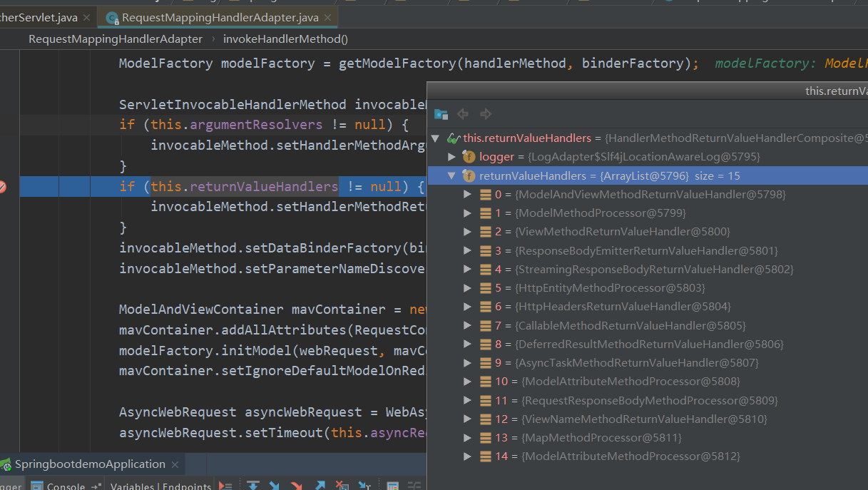Click the field icon next to logger
Image resolution: width=868 pixels, height=490 pixels.
tap(469, 157)
